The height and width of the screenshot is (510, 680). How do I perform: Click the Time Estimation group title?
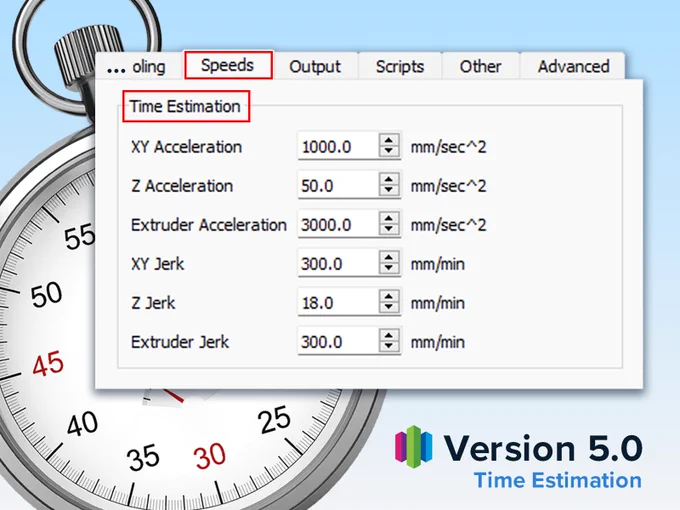click(x=185, y=106)
